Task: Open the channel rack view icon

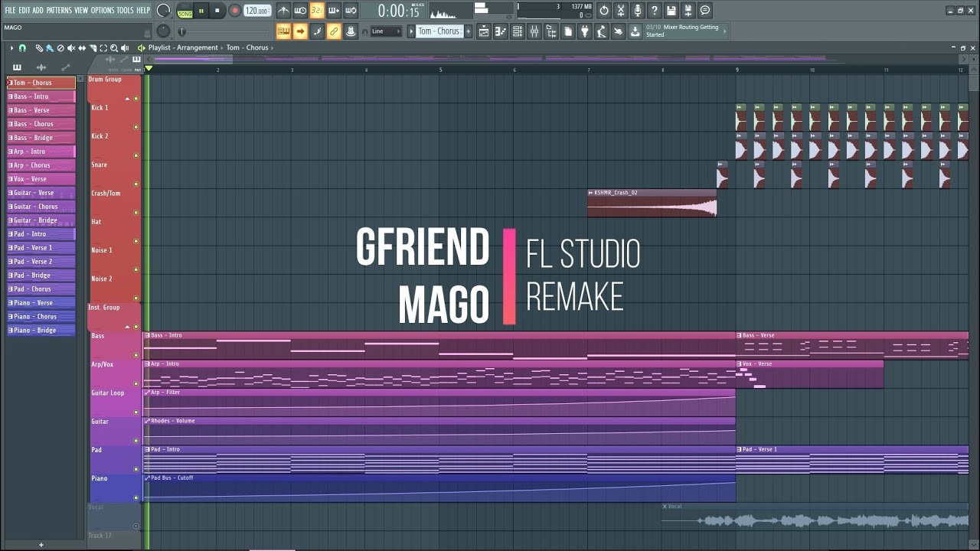Action: tap(518, 31)
